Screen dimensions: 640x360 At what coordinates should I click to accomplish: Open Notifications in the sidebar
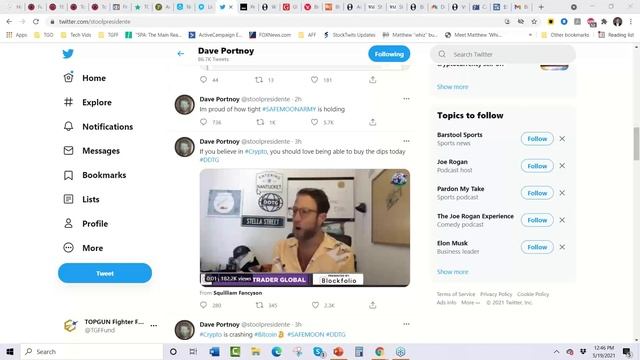[98, 127]
